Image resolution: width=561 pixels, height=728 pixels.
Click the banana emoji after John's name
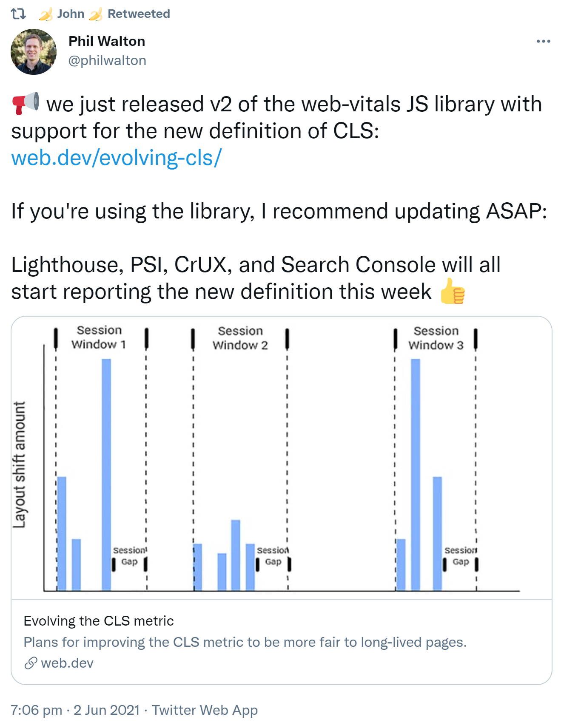coord(96,13)
